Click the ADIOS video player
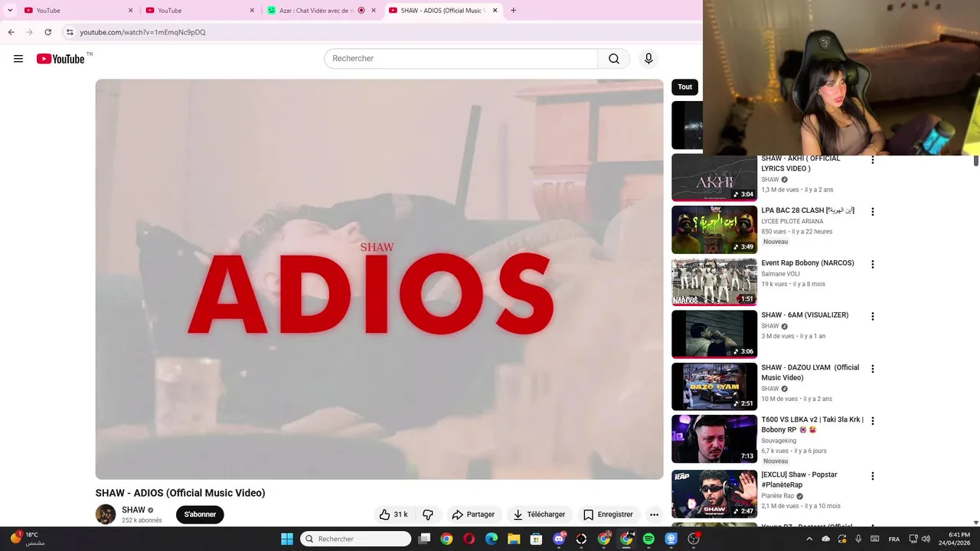Screen dimensions: 980x551 pos(379,279)
